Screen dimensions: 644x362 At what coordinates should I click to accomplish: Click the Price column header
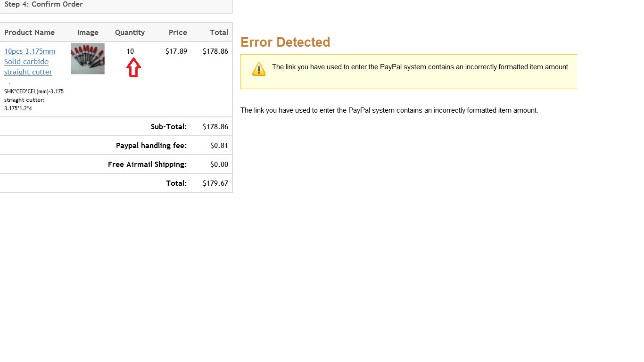coord(178,33)
